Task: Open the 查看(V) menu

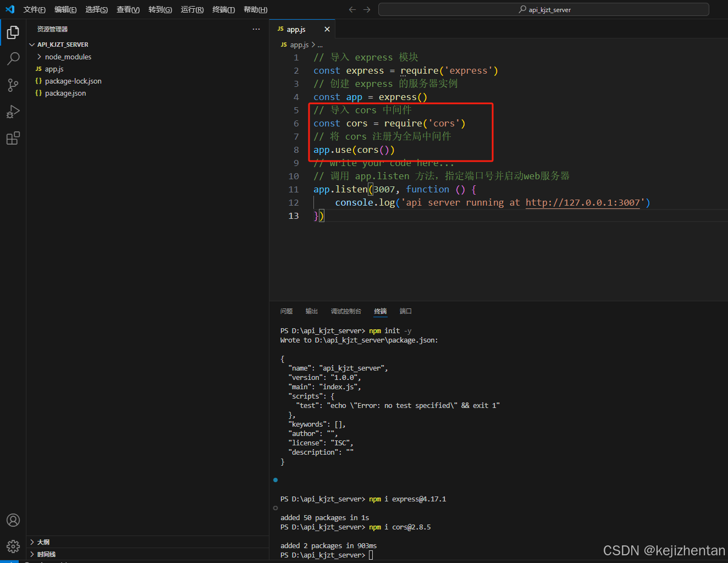Action: (128, 9)
